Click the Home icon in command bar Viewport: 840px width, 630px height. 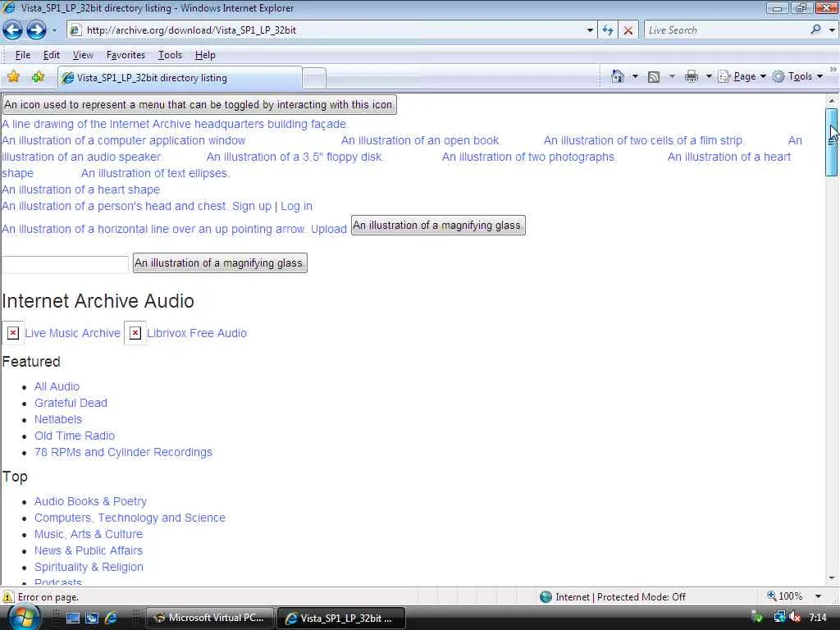click(618, 76)
